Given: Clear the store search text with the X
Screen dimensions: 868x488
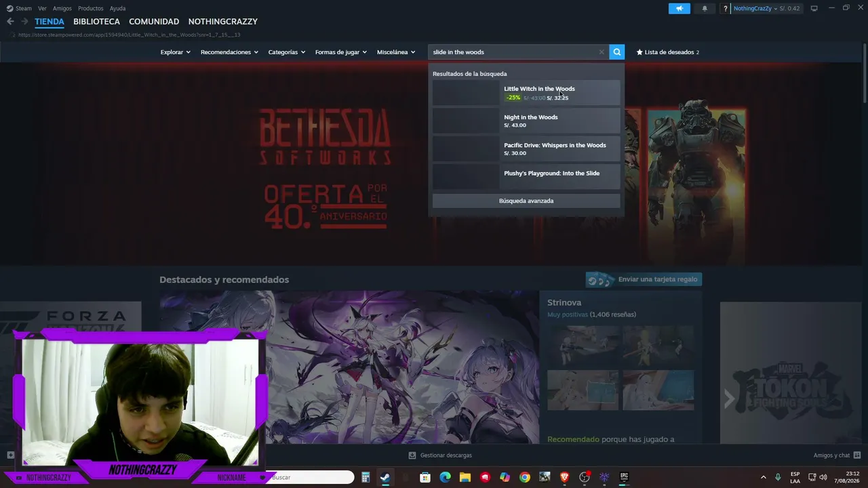Looking at the screenshot, I should (601, 52).
